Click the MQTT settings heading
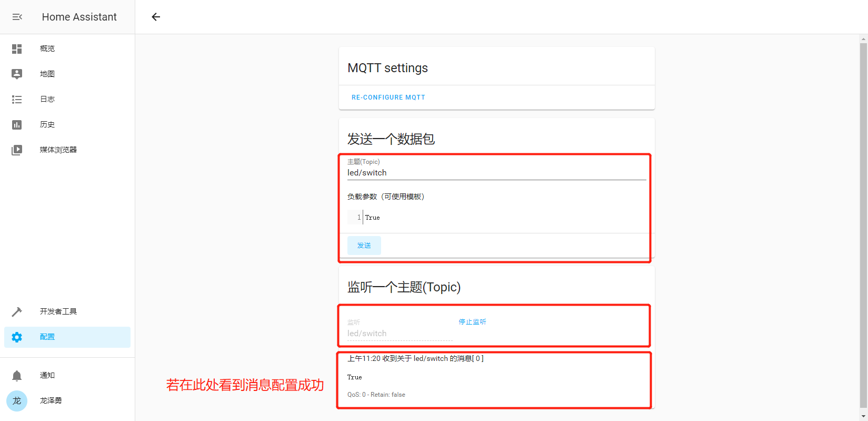 pos(388,68)
